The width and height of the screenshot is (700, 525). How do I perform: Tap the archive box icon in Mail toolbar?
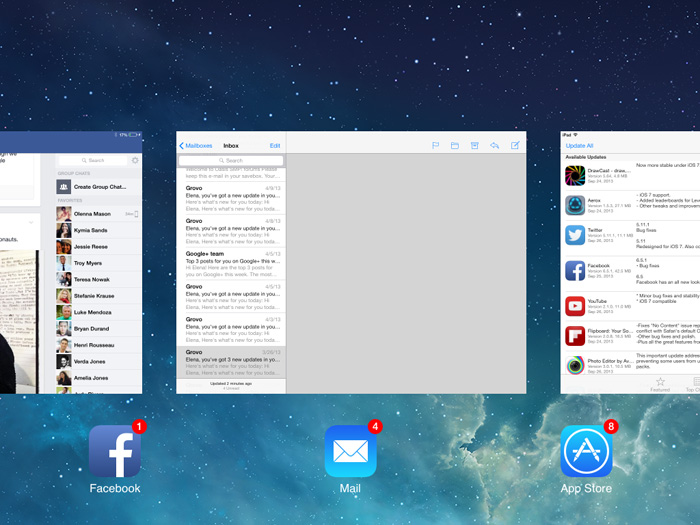(475, 146)
